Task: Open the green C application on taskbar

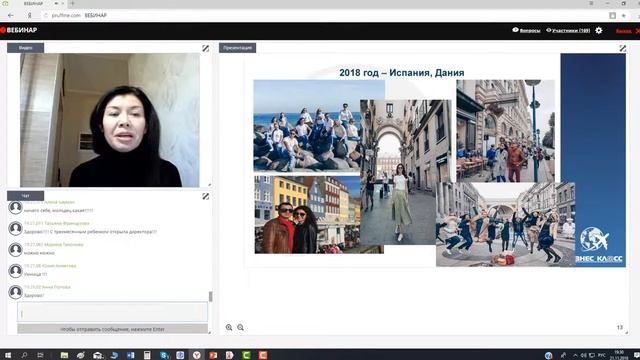Action: coord(246,355)
